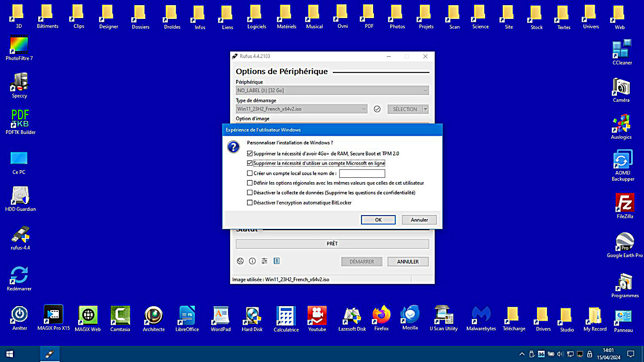This screenshot has width=644, height=362.
Task: Open Rufus about info icon
Action: coord(252,261)
